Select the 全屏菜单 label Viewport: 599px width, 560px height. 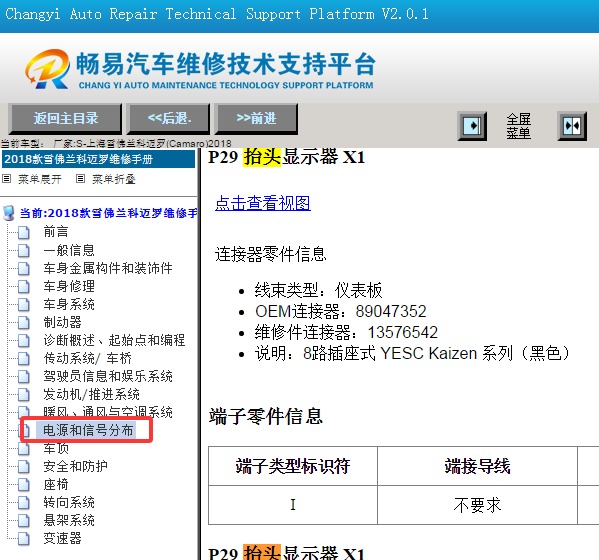(518, 126)
